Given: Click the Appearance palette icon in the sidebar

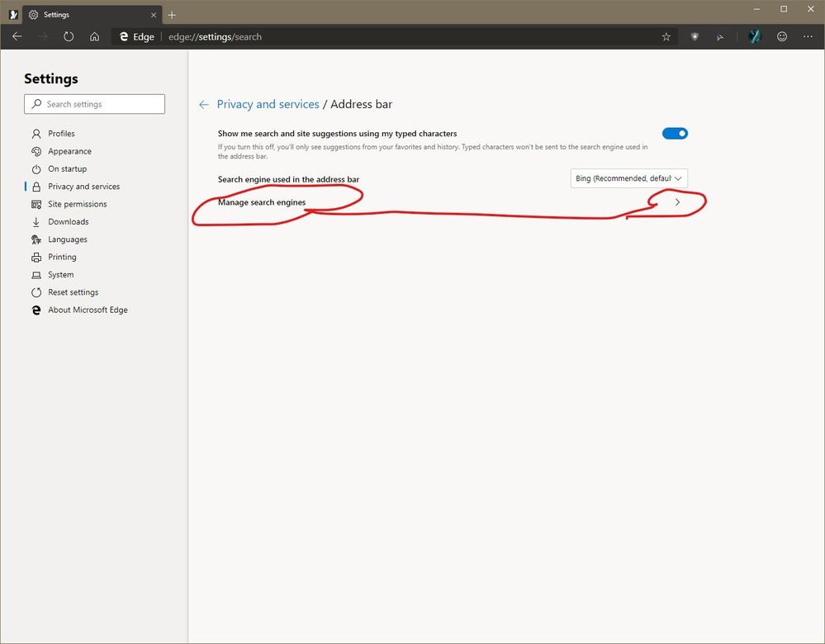Looking at the screenshot, I should pyautogui.click(x=36, y=152).
